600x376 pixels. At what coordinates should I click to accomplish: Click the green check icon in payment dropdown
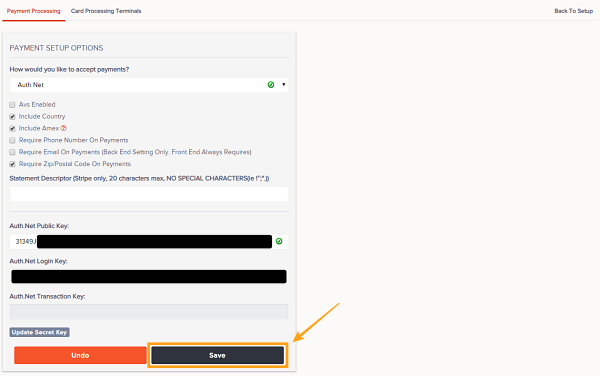click(271, 85)
